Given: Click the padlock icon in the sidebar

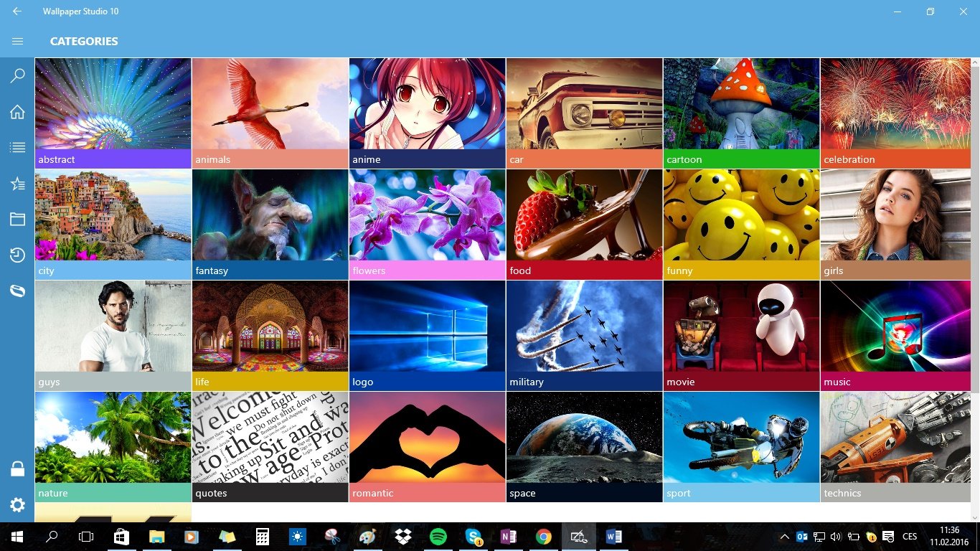Looking at the screenshot, I should [17, 469].
